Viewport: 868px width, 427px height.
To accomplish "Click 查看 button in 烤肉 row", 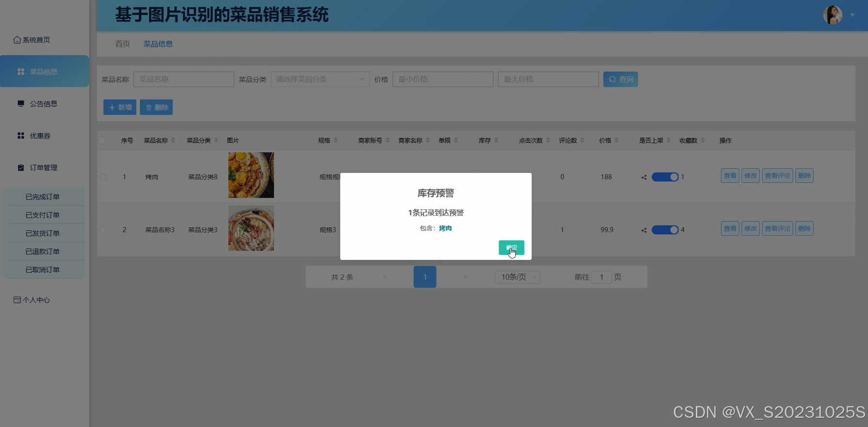I will [730, 175].
